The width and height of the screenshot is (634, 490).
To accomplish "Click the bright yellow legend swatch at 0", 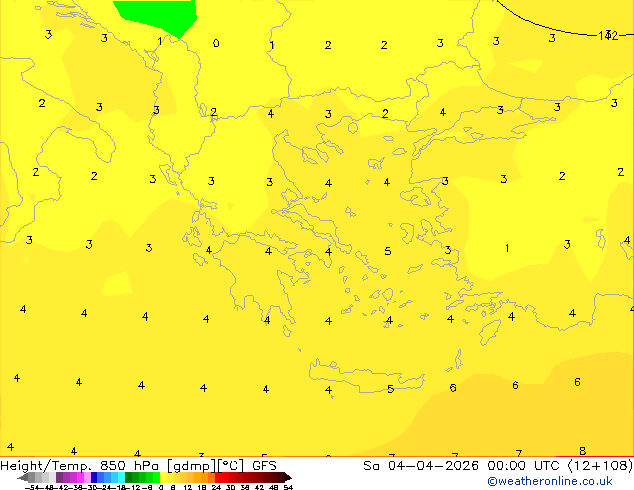I will (x=163, y=477).
